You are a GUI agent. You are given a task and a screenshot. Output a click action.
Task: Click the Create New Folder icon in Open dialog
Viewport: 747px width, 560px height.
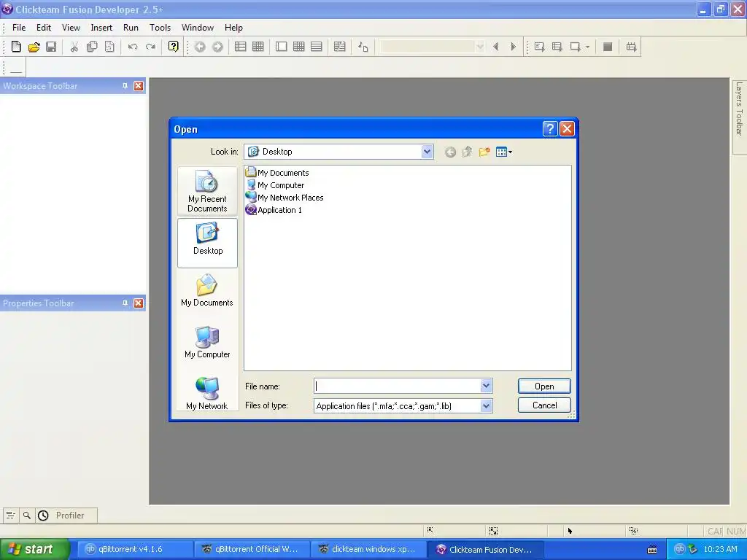(484, 152)
